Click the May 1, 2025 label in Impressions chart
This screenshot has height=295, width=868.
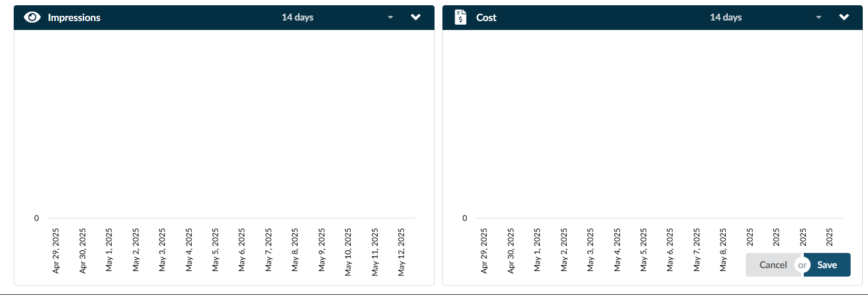(x=109, y=250)
